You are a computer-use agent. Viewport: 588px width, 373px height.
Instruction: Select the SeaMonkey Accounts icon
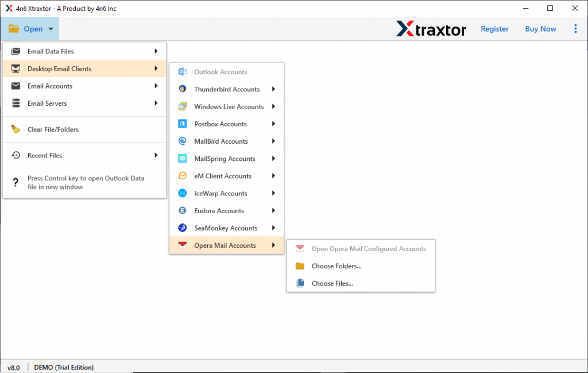click(184, 228)
